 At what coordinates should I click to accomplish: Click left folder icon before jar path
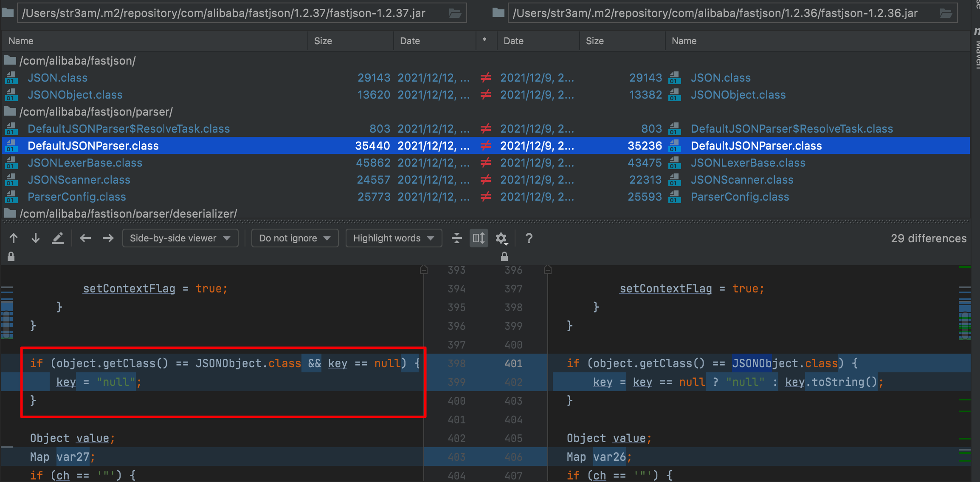click(8, 12)
